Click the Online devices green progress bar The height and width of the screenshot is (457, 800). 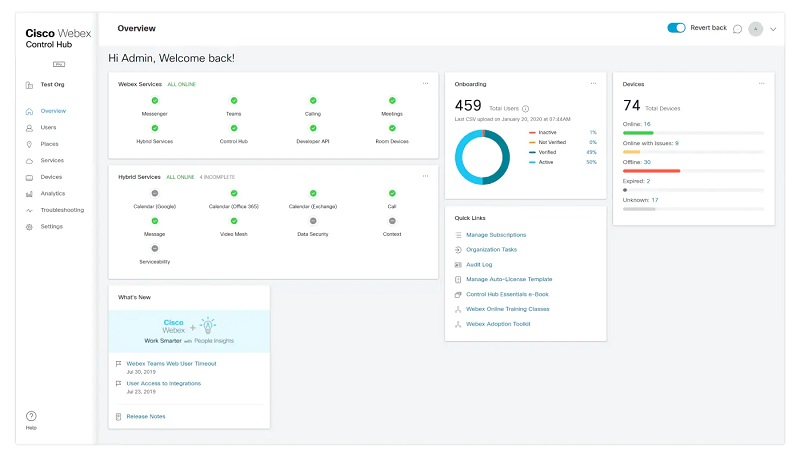pyautogui.click(x=638, y=133)
